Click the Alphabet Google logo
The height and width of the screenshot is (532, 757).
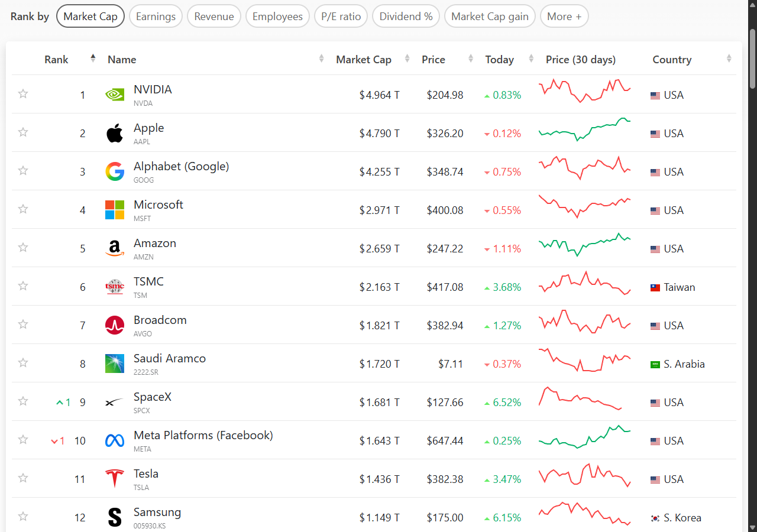pos(115,171)
